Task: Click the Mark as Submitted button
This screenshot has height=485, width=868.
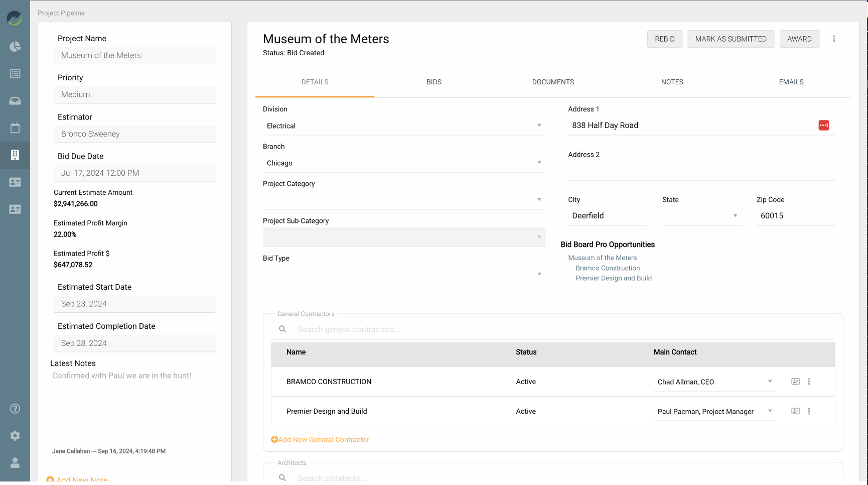Action: coord(731,39)
